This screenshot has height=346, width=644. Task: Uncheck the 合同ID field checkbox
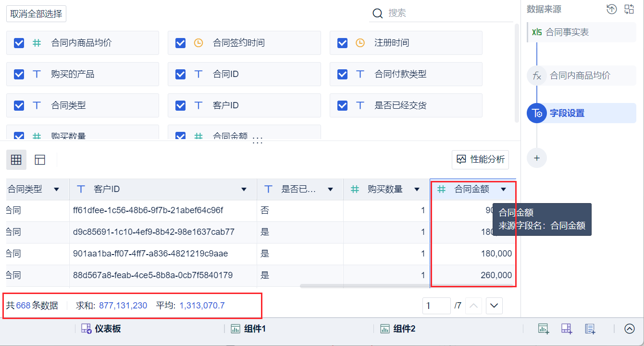[x=180, y=74]
